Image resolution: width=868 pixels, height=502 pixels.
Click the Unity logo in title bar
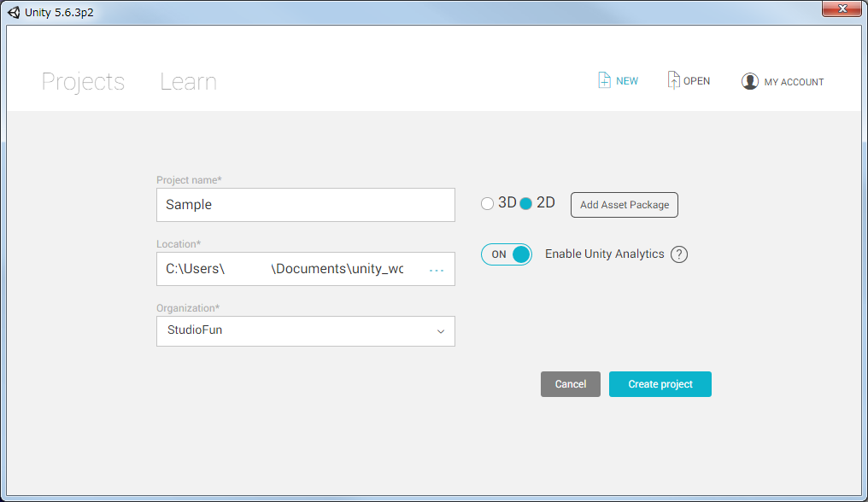tap(14, 12)
